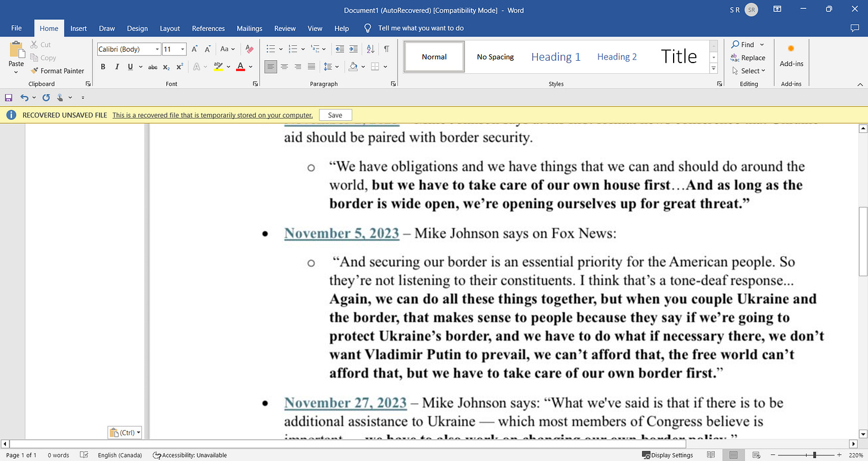This screenshot has height=461, width=868.
Task: Align paragraph to the right
Action: click(x=297, y=67)
